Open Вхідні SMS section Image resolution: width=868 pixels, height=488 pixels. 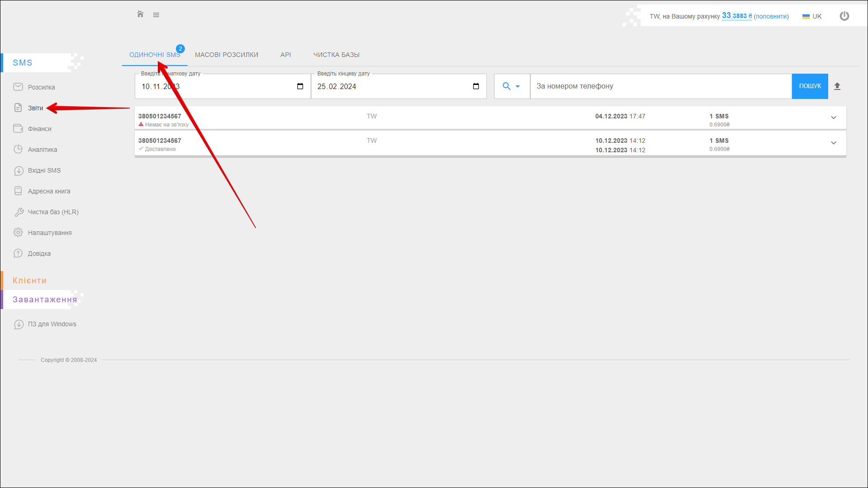coord(44,170)
